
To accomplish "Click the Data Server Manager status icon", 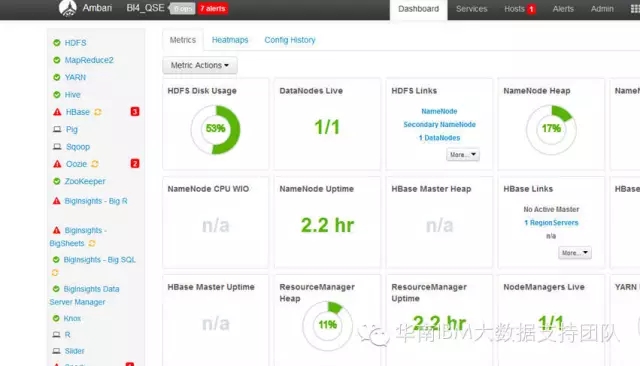I will click(x=56, y=289).
